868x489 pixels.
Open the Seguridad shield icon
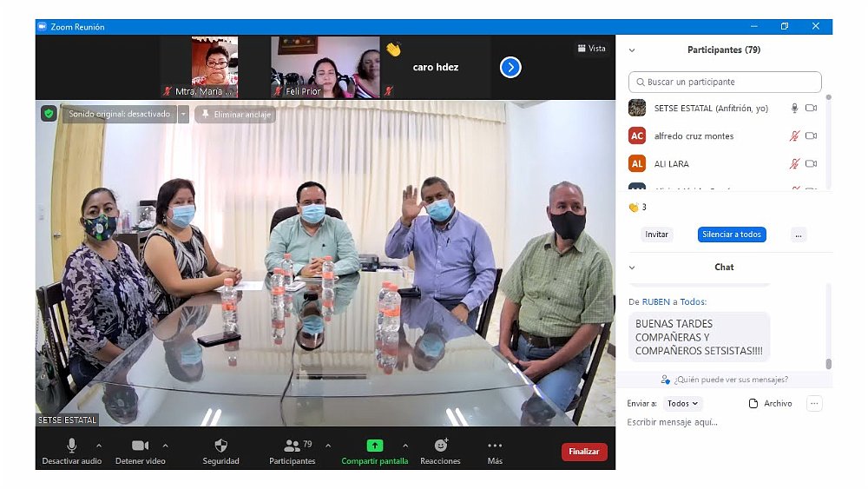(x=220, y=445)
